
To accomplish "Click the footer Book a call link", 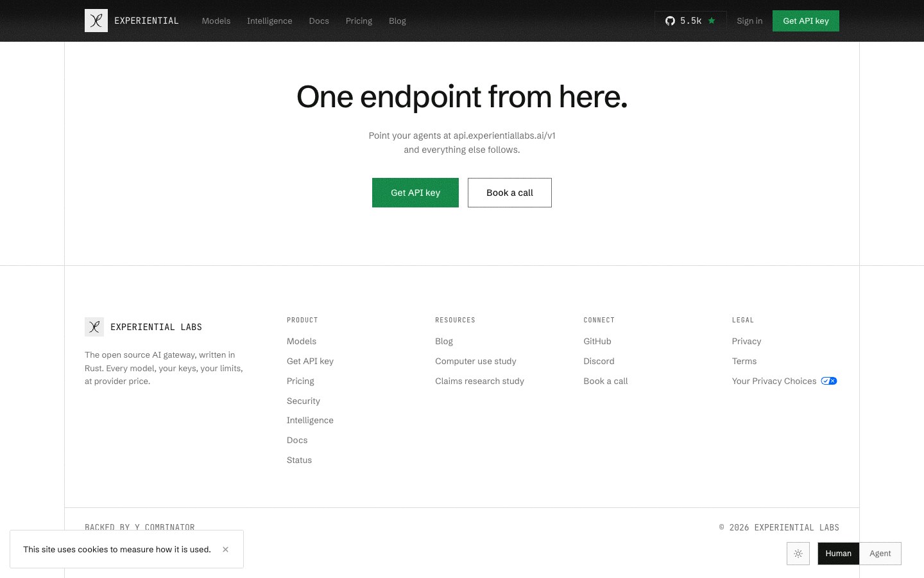I will click(606, 381).
